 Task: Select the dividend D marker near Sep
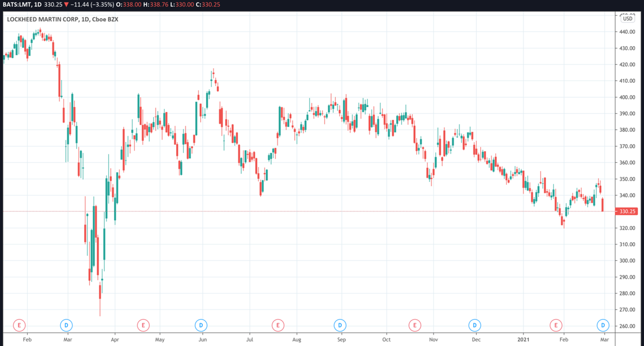pos(340,325)
